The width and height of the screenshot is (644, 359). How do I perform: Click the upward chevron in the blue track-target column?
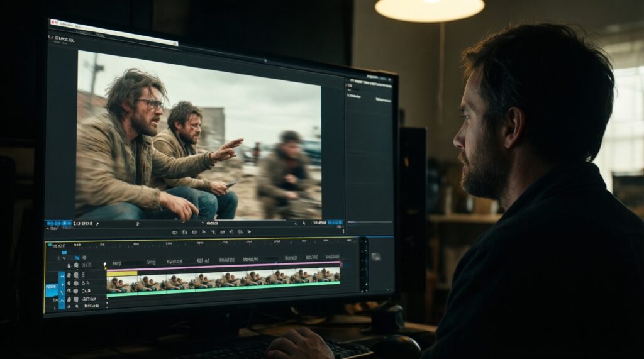62,275
